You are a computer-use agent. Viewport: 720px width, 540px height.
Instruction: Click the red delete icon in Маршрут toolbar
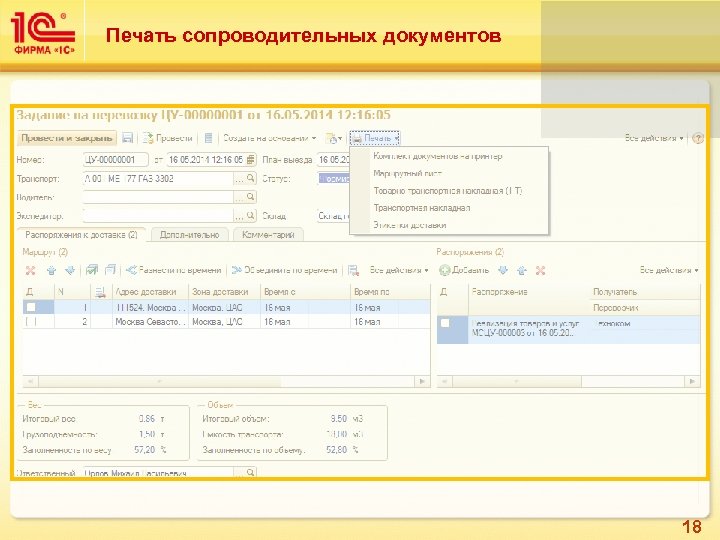pos(30,270)
